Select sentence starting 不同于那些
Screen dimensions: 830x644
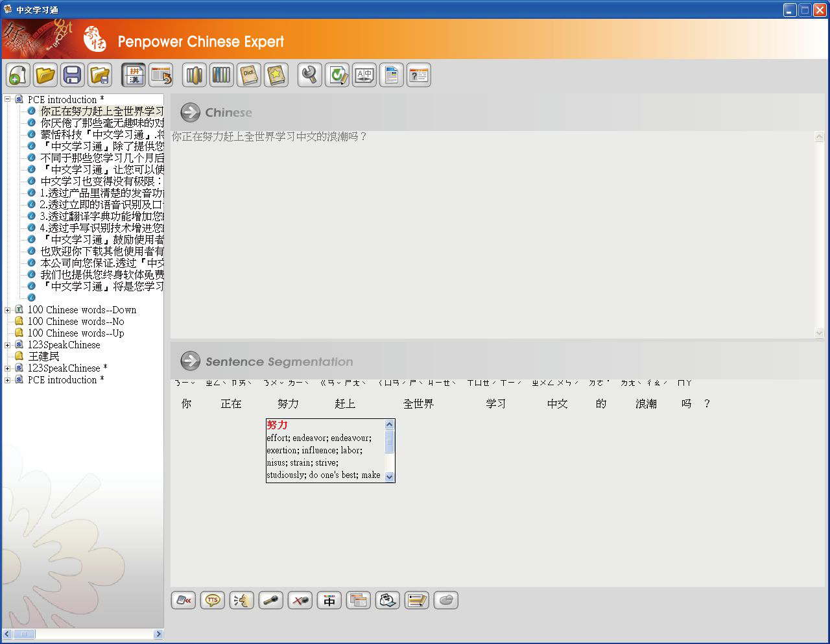point(102,158)
